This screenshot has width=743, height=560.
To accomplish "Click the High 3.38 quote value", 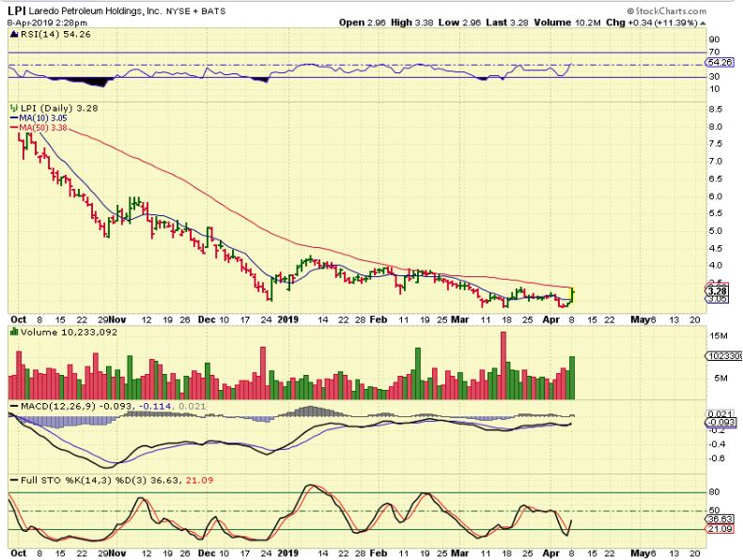I will click(411, 23).
